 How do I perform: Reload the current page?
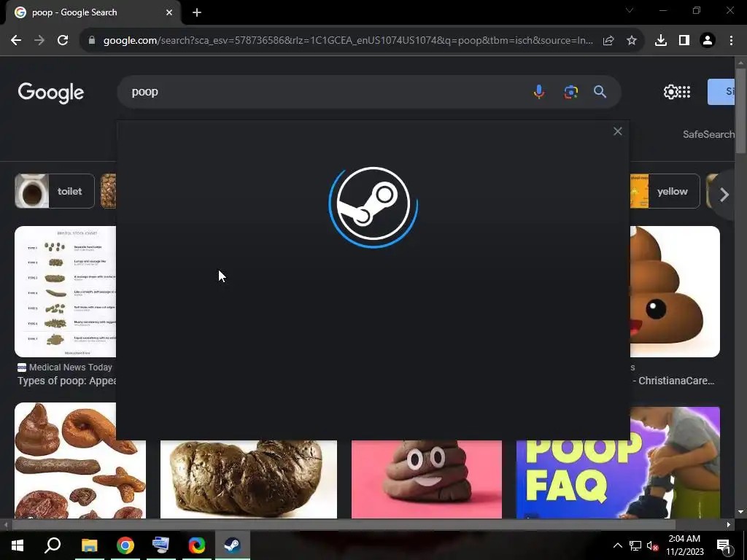point(63,41)
